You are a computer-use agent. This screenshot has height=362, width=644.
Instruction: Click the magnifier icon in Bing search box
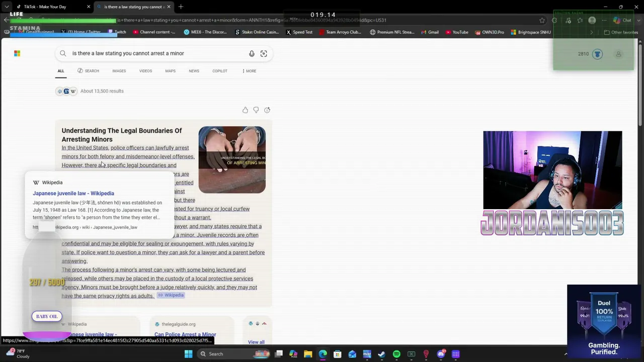point(63,53)
